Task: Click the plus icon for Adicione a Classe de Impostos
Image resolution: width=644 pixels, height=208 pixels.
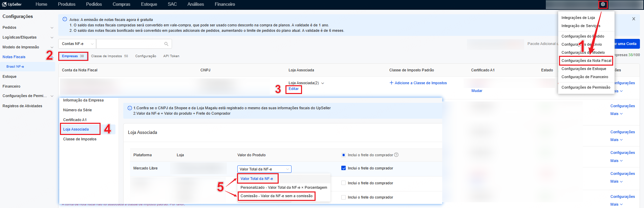Action: point(391,83)
